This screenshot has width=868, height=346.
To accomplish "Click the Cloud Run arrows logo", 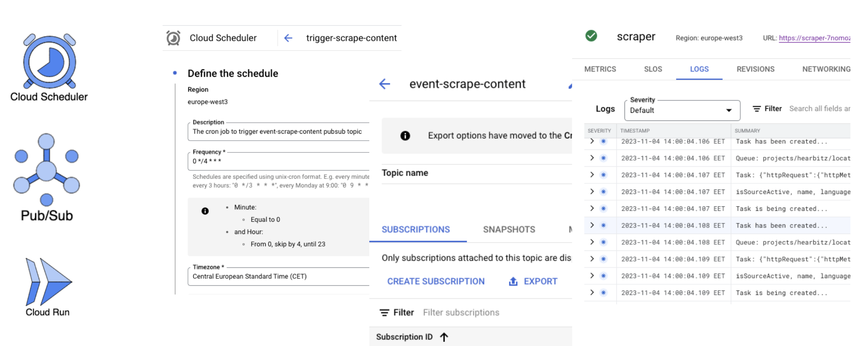I will coord(49,282).
